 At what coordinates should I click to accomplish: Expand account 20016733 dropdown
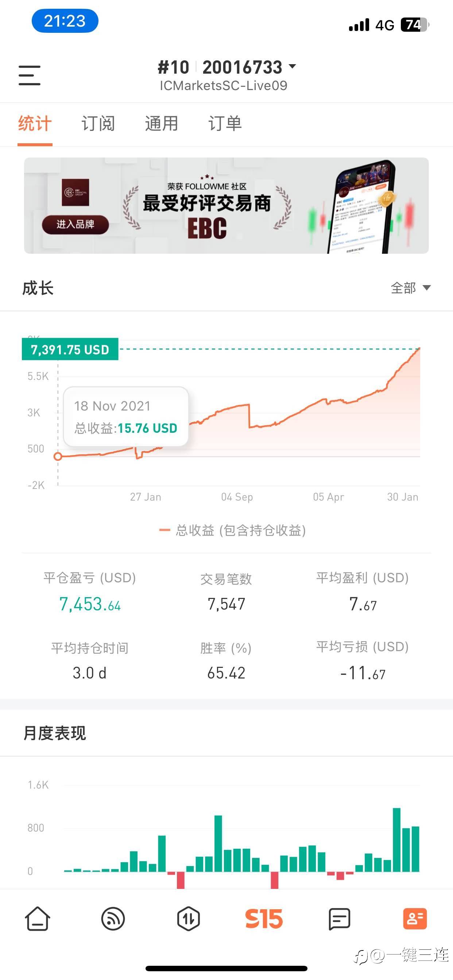click(x=293, y=67)
